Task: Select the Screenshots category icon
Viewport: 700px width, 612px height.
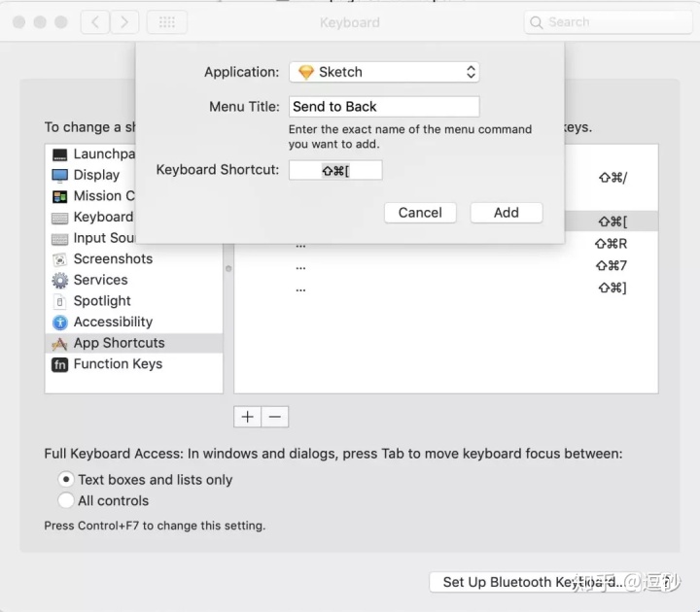Action: pyautogui.click(x=60, y=259)
